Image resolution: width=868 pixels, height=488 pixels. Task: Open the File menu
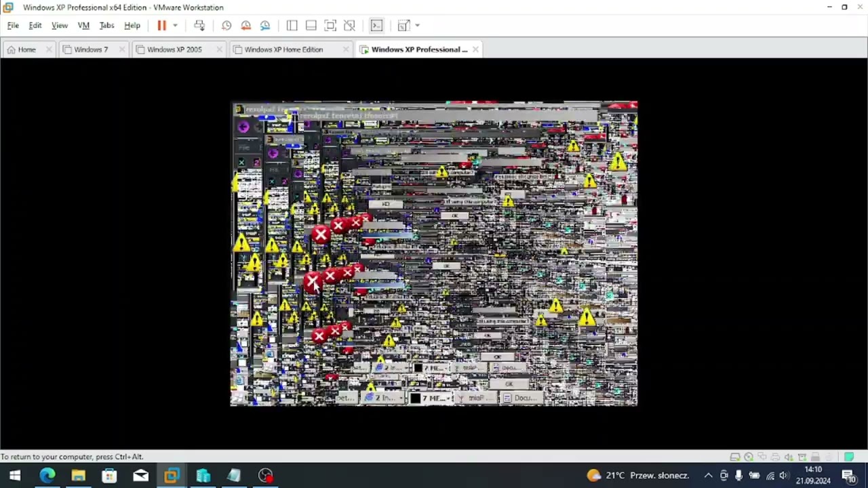(13, 26)
